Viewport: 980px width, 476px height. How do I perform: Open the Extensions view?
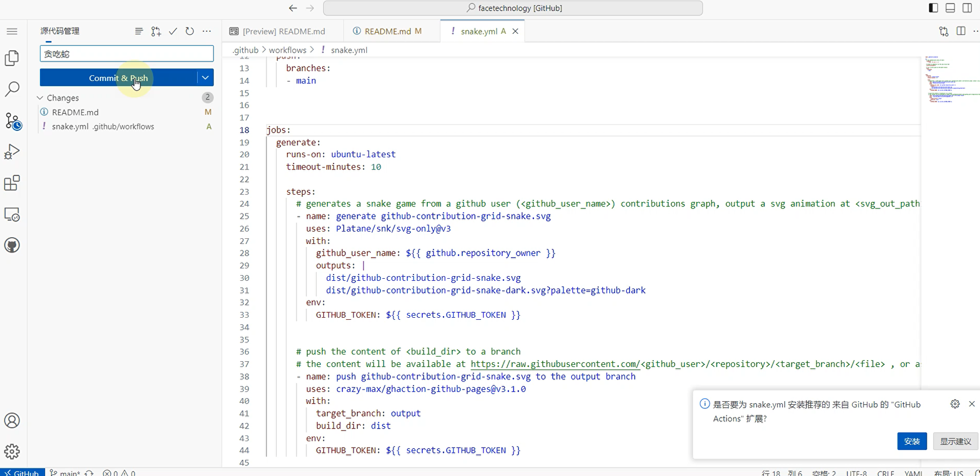click(x=12, y=182)
